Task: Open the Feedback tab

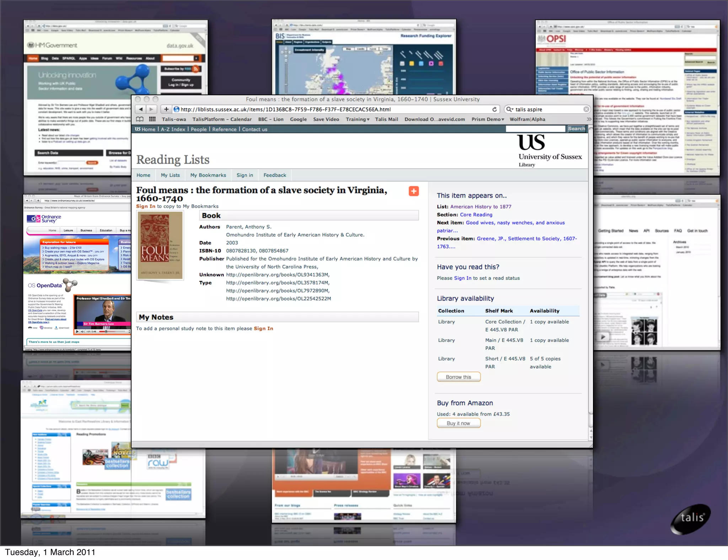Action: pyautogui.click(x=274, y=175)
